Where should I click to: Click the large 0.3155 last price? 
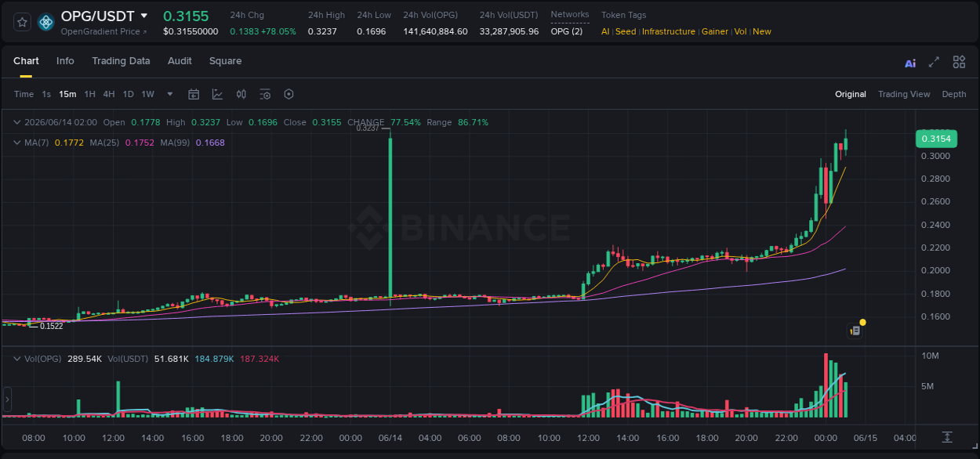(186, 16)
